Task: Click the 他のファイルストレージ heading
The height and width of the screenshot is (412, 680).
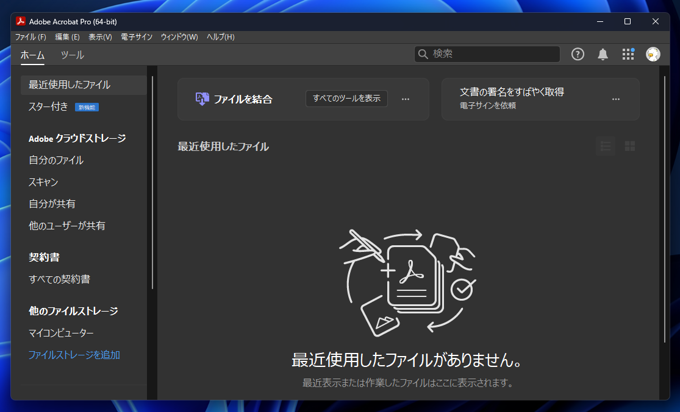Action: click(73, 311)
